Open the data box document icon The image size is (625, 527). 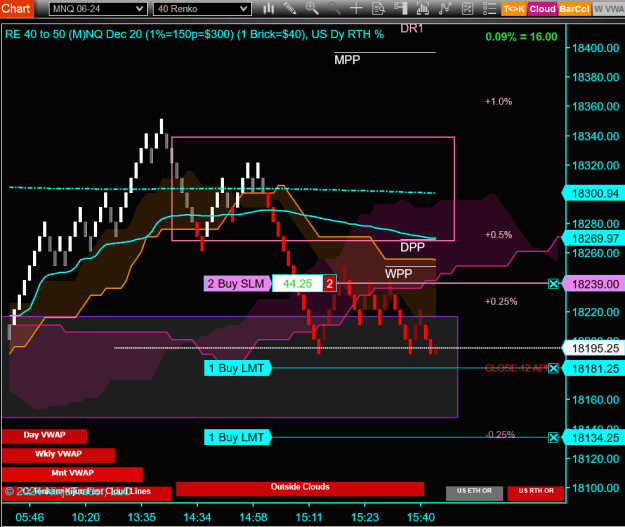click(x=378, y=8)
